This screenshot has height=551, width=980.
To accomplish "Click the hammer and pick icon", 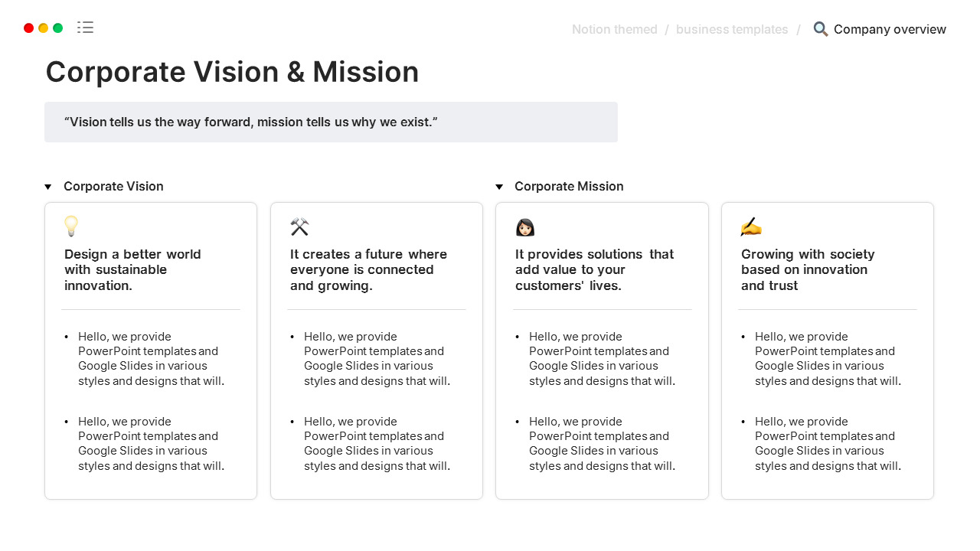I will click(x=299, y=227).
